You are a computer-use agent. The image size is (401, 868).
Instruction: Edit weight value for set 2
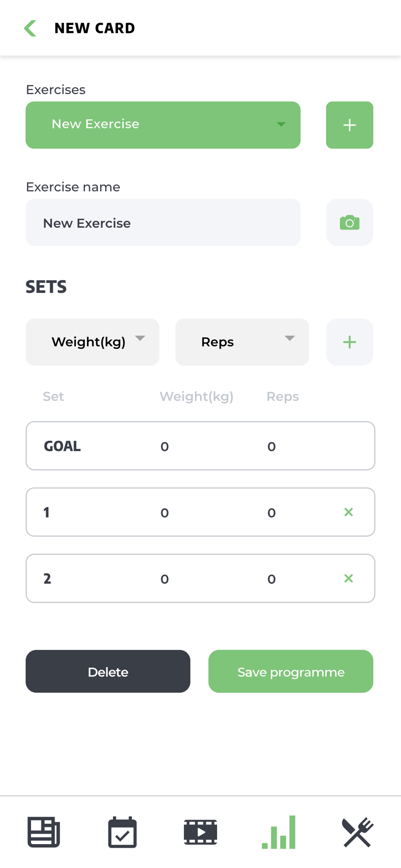164,579
